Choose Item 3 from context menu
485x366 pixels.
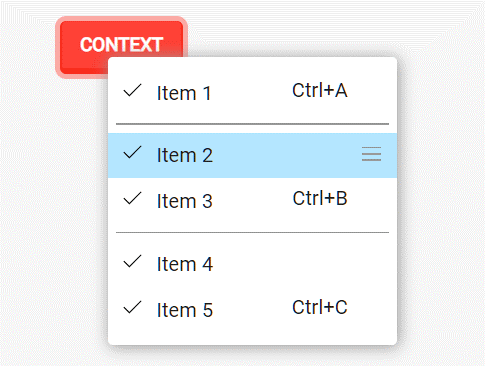pyautogui.click(x=252, y=200)
